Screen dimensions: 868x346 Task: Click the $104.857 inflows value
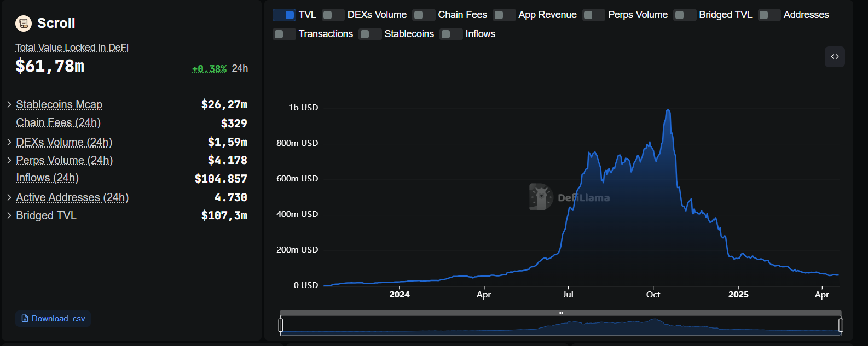(x=221, y=179)
